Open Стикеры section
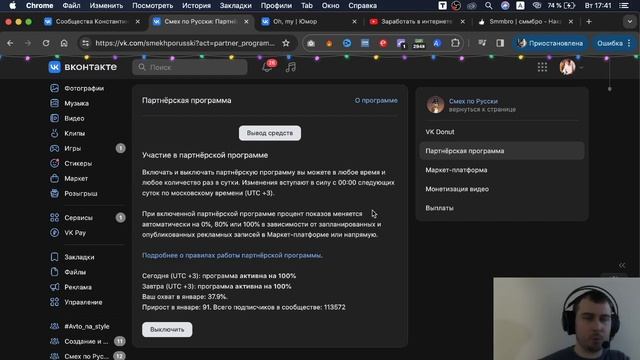Viewport: 640px width, 360px height. 78,163
